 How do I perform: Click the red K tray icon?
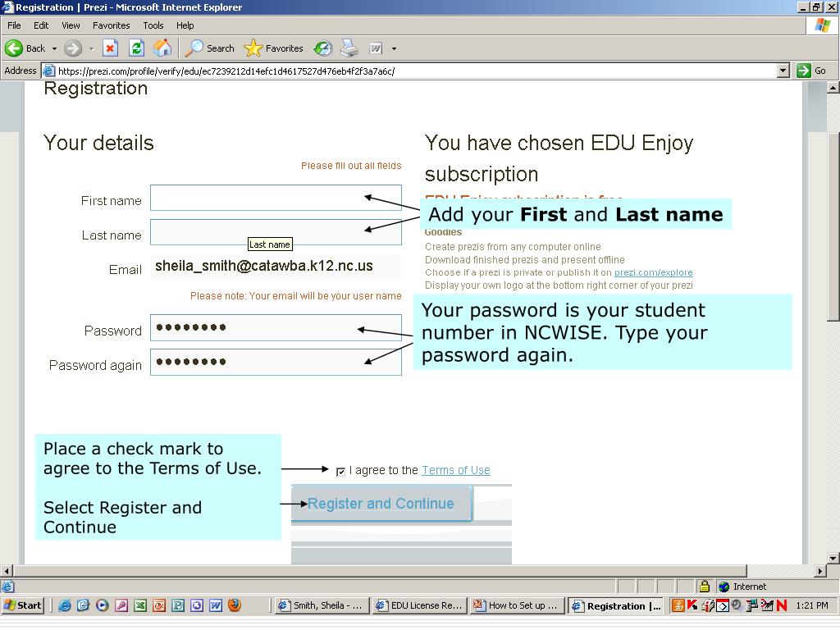[692, 605]
